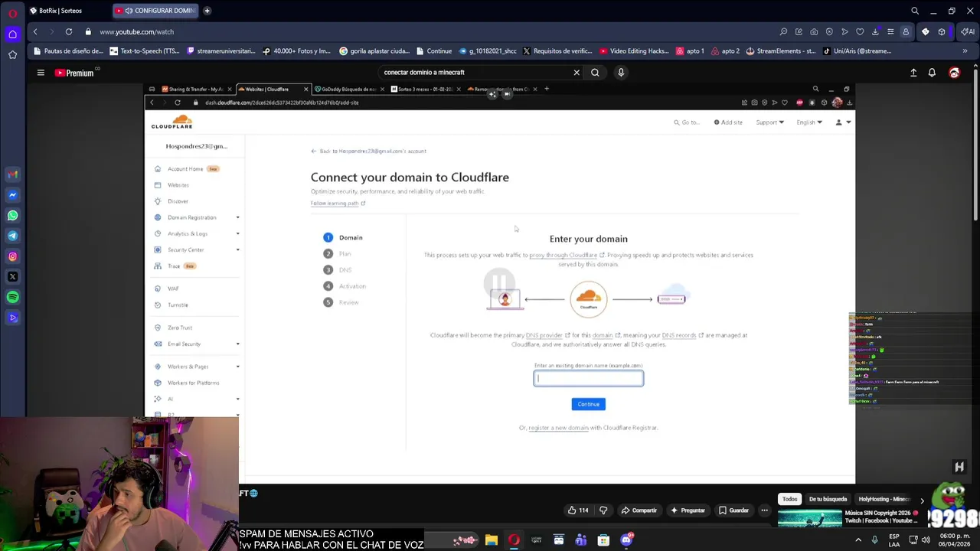Run YouTube search magnifier button
The width and height of the screenshot is (980, 551).
point(595,73)
